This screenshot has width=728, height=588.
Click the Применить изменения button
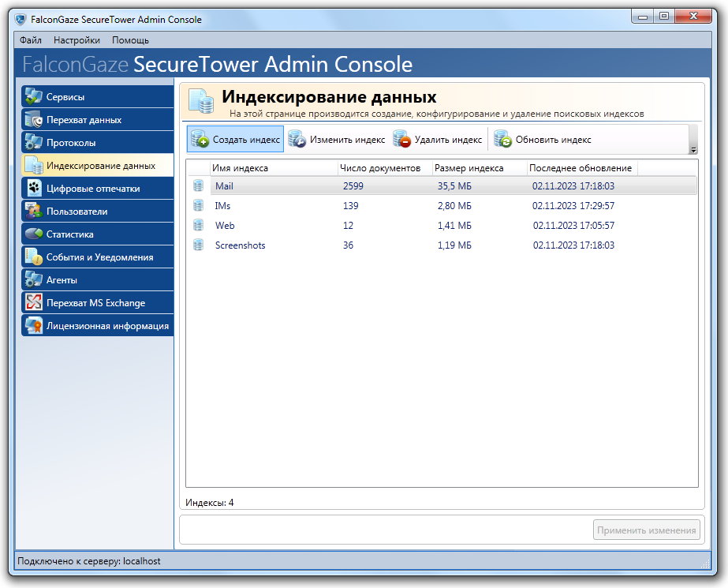(646, 530)
